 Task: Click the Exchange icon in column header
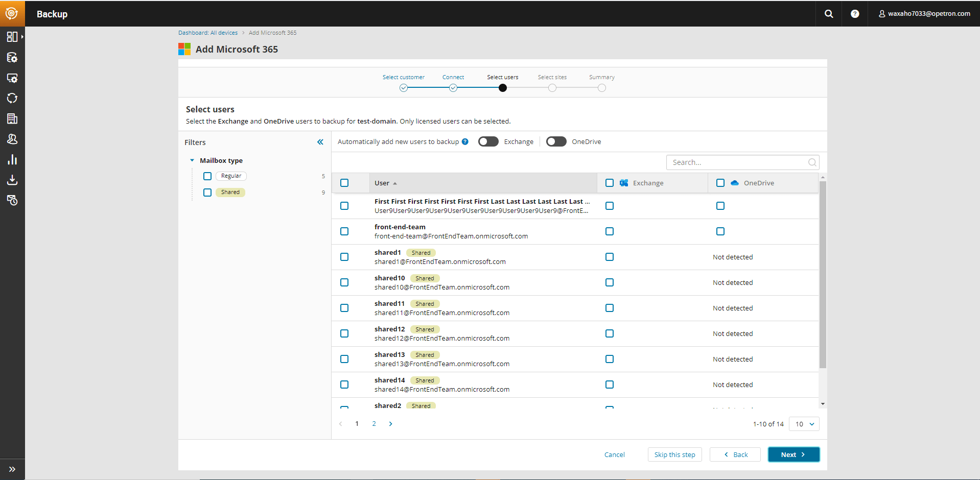(x=624, y=183)
